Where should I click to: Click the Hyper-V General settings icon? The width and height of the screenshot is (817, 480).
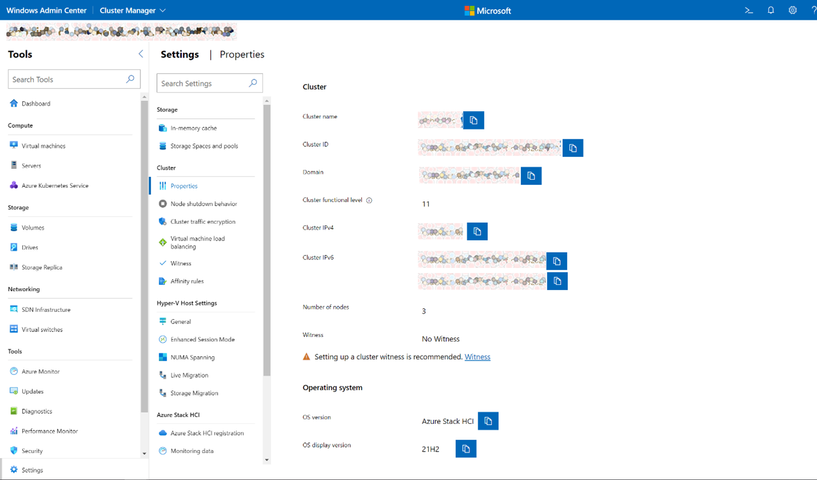click(163, 322)
